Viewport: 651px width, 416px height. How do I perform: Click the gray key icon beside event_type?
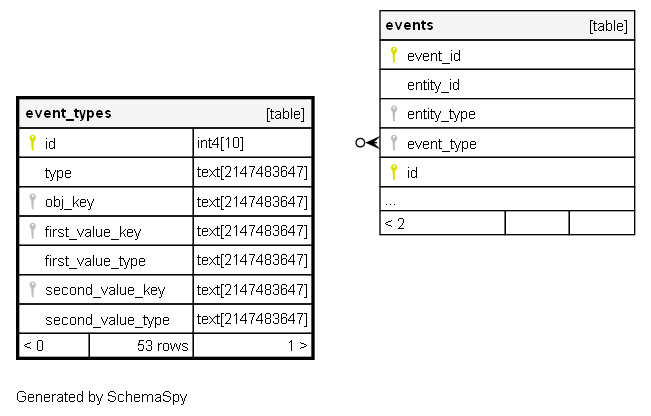394,143
